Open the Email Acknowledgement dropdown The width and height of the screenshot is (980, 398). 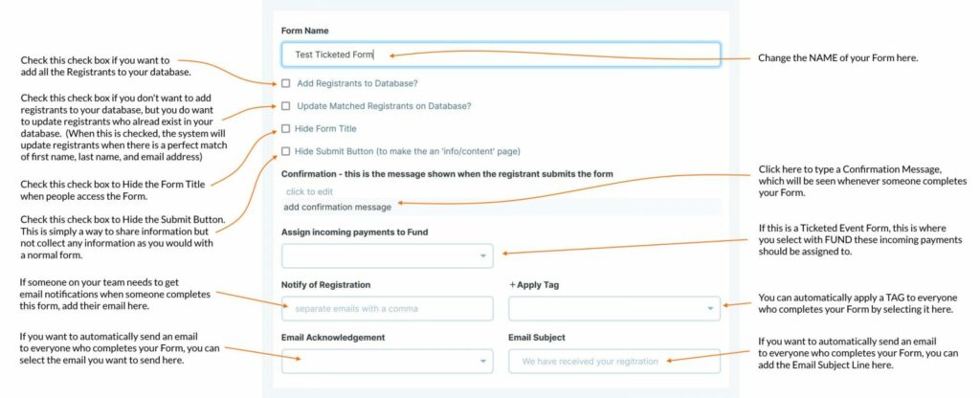387,361
